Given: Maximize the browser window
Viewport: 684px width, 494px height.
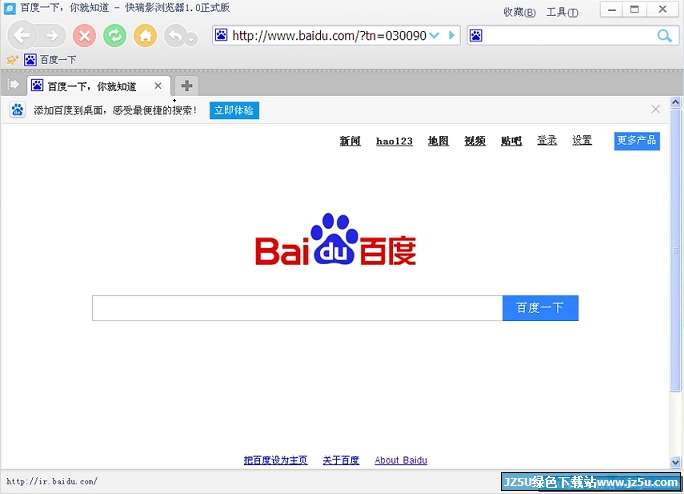Looking at the screenshot, I should click(635, 10).
